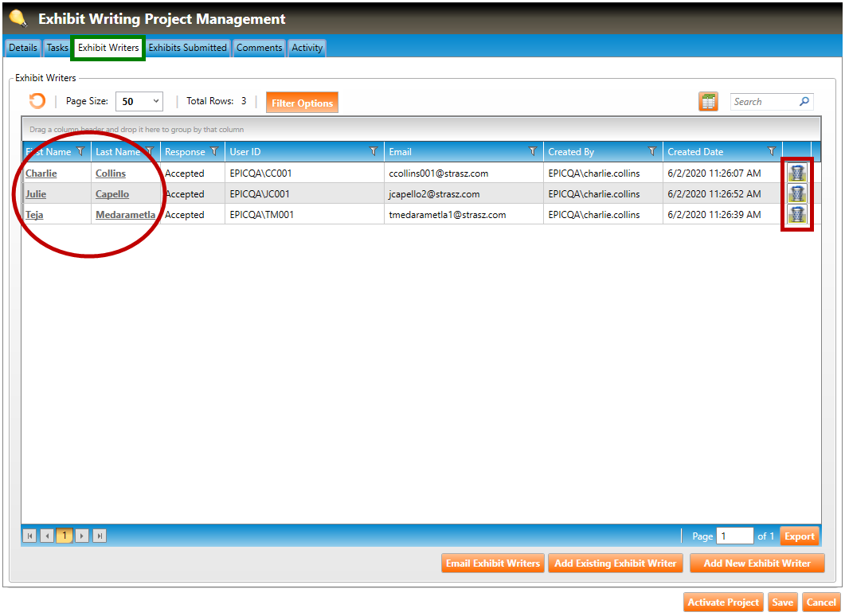Screen dimensions: 845x616
Task: Go to the first page of grid
Action: [x=30, y=536]
